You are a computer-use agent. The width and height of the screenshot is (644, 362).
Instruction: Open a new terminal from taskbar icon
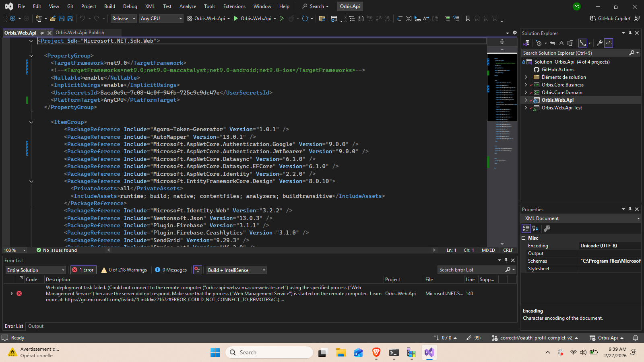tap(394, 352)
